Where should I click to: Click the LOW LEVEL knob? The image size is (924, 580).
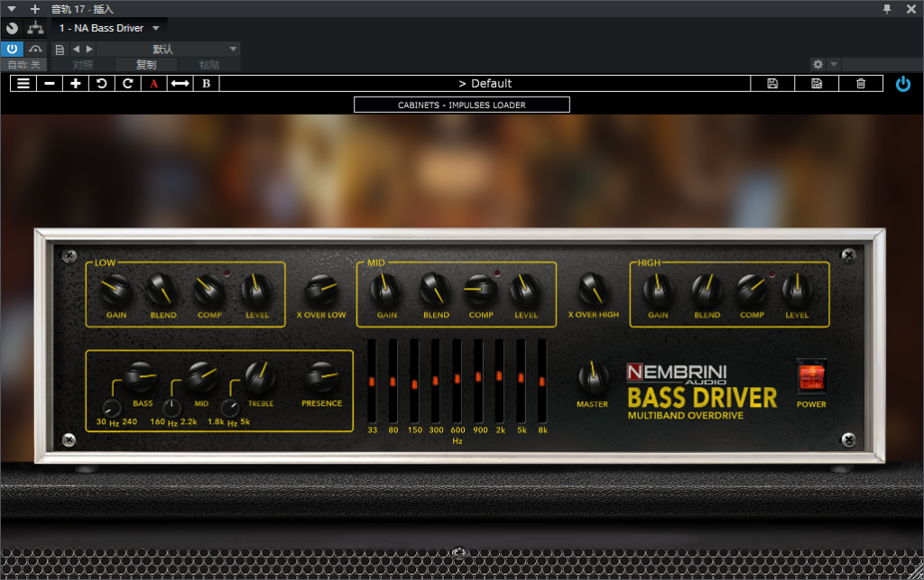257,290
